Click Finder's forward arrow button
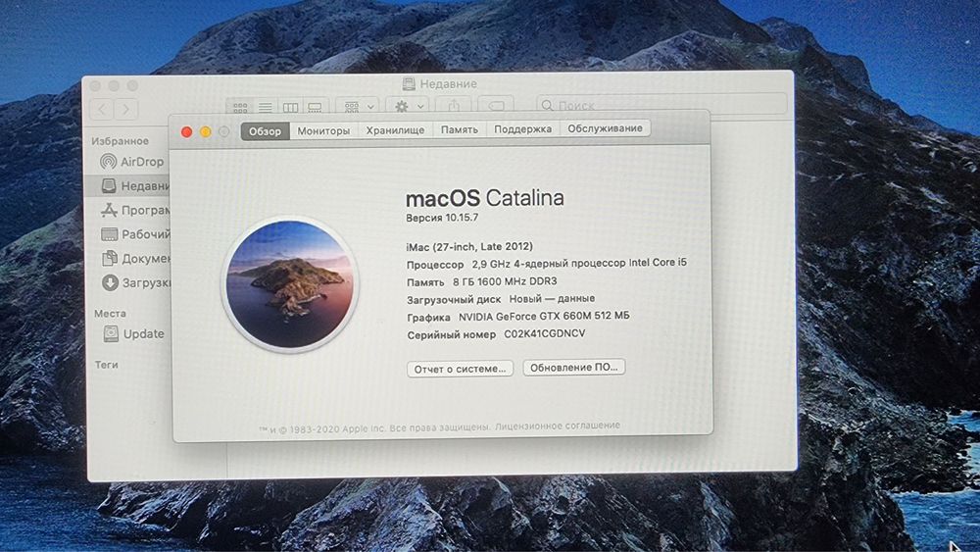The height and width of the screenshot is (552, 980). point(126,110)
